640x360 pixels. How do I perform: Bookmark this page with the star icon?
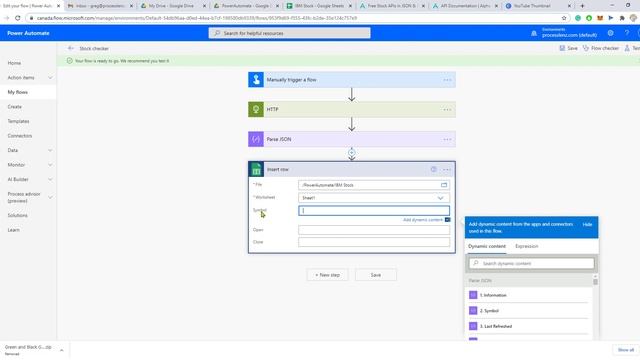tap(564, 18)
